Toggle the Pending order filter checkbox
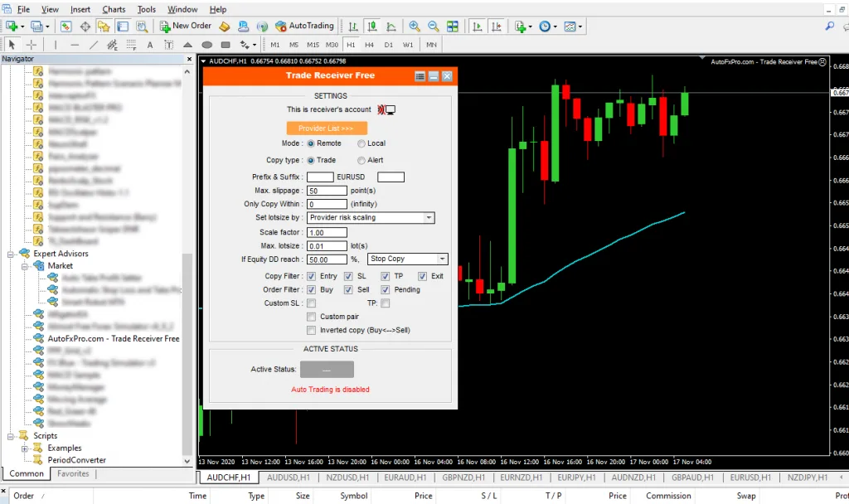849x504 pixels. point(385,289)
